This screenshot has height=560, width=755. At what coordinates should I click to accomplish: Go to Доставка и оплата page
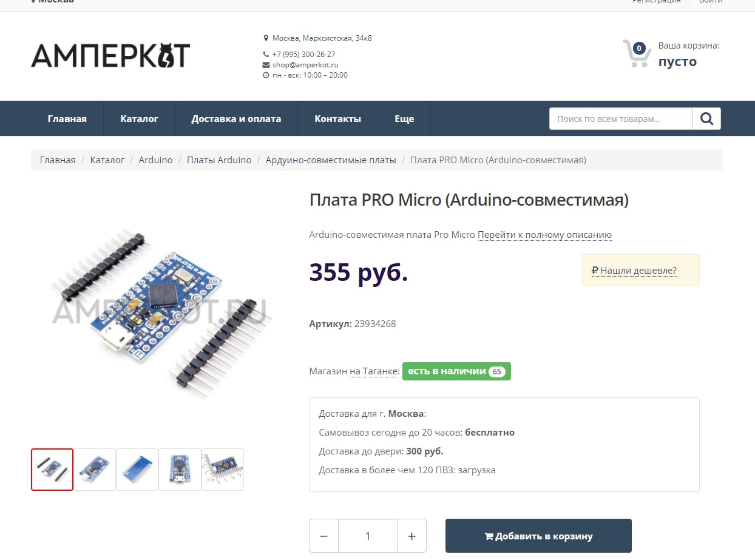click(x=236, y=119)
